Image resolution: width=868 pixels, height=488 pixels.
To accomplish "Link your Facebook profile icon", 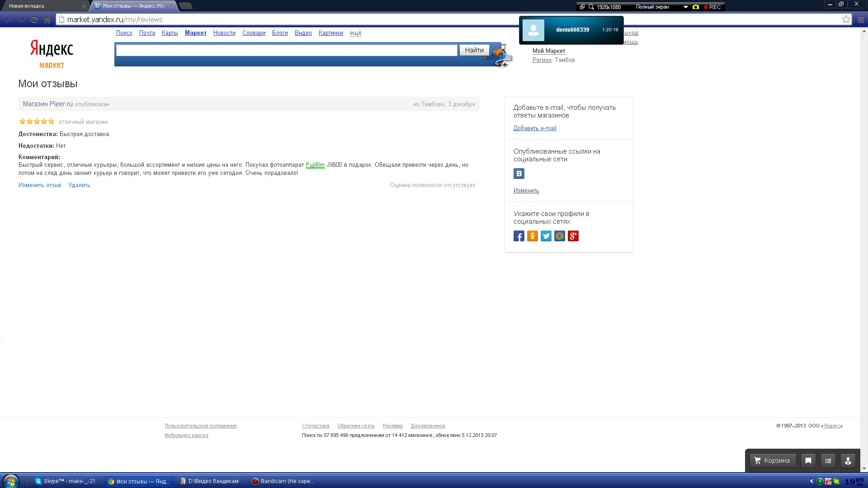I will 519,236.
